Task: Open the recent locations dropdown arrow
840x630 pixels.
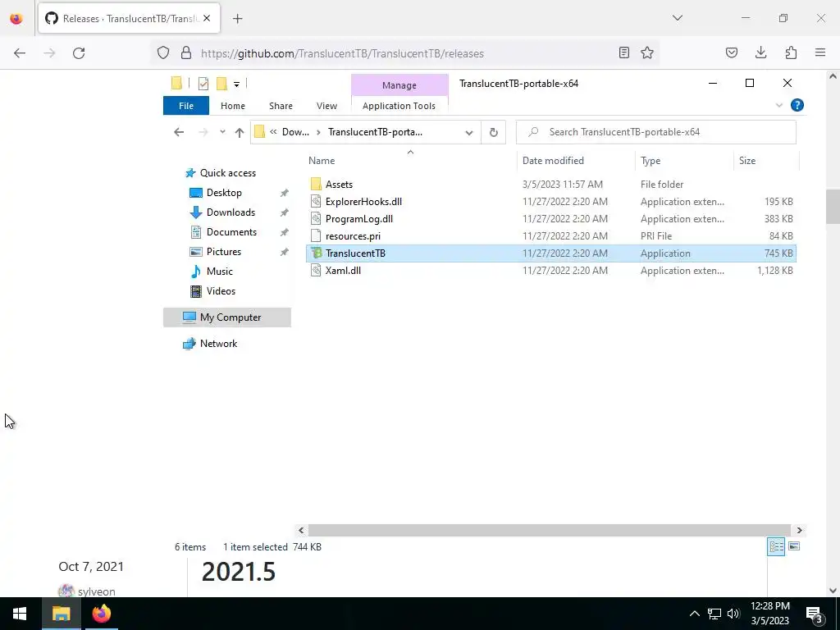Action: [222, 132]
